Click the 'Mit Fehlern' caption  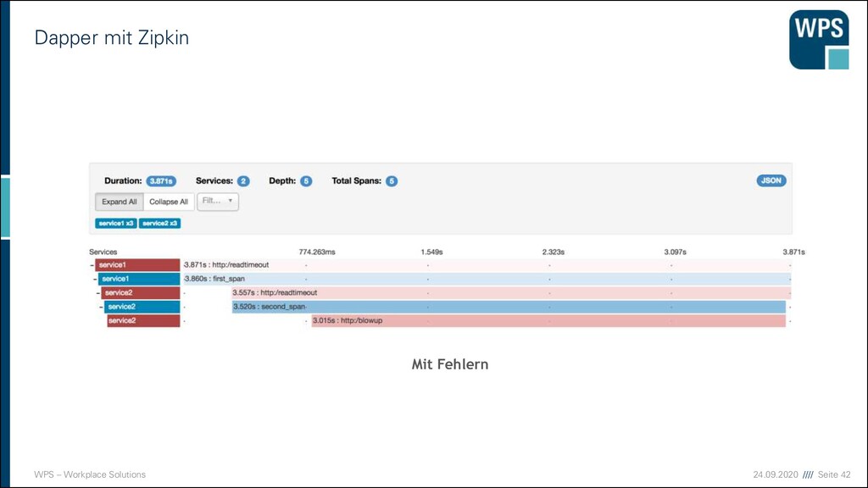450,364
